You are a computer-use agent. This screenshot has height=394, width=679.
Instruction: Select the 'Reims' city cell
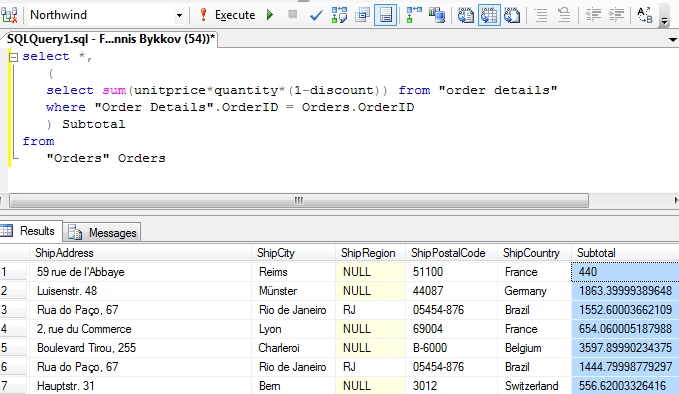293,272
